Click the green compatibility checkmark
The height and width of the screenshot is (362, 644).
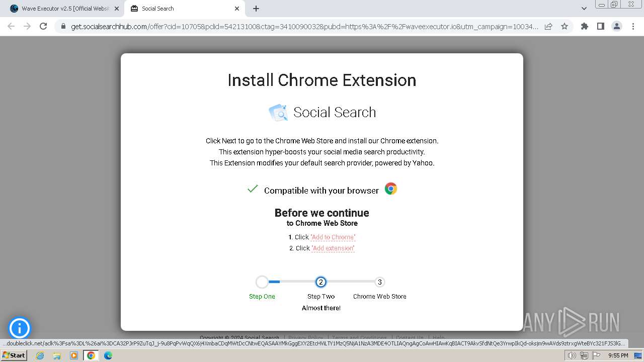[x=253, y=189]
